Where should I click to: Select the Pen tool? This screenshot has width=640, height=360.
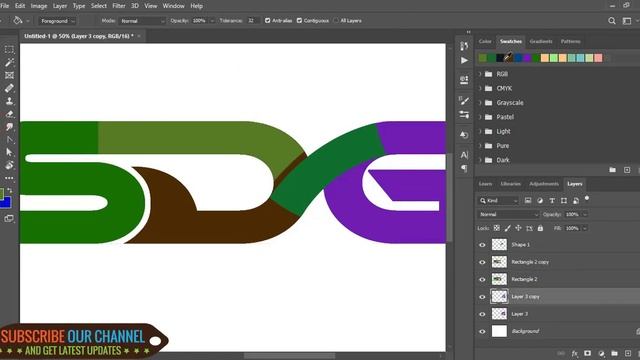(x=9, y=140)
